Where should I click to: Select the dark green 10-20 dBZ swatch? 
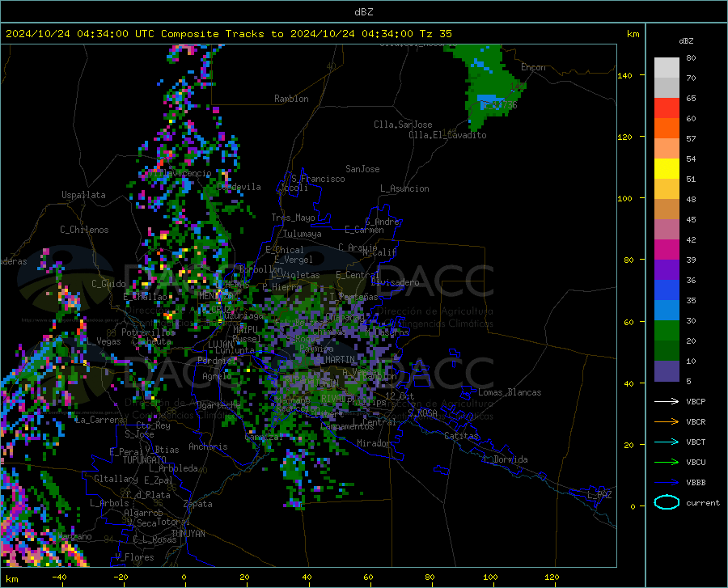[667, 351]
